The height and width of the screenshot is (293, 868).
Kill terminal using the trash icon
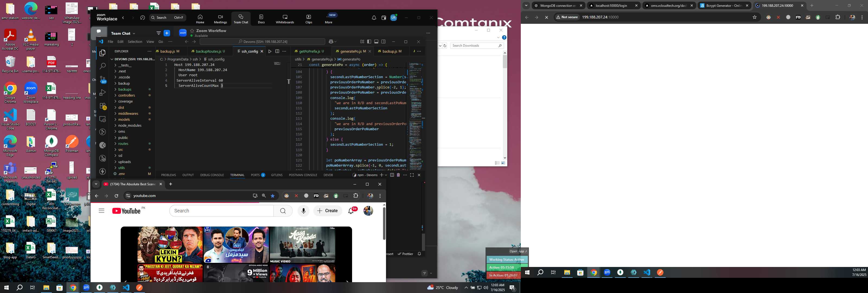click(398, 175)
